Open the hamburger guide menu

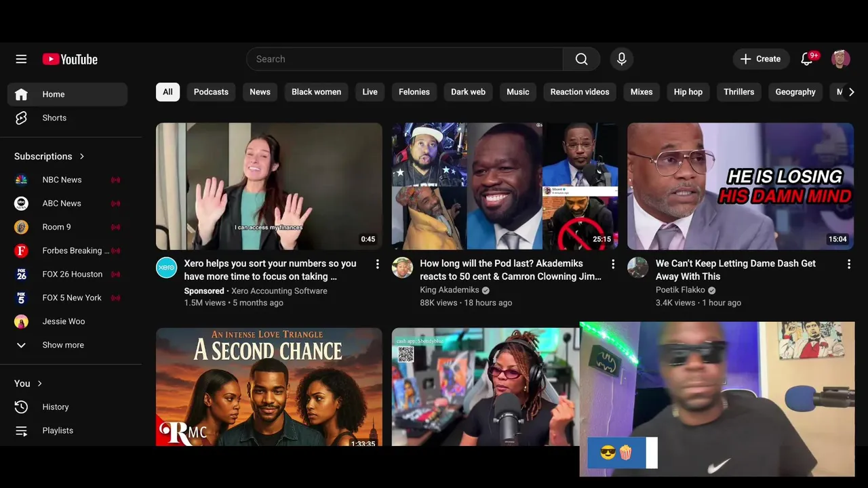[21, 59]
